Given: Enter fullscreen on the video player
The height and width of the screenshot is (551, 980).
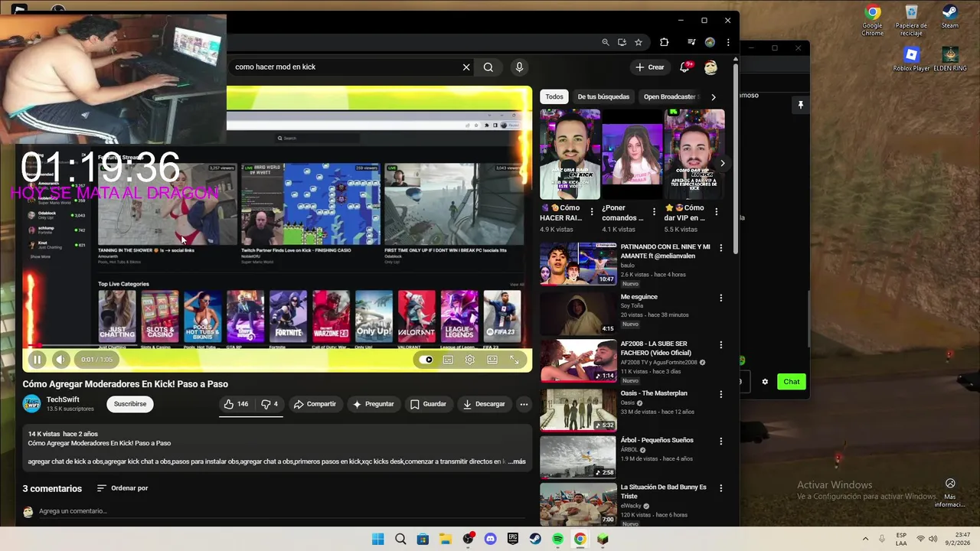Looking at the screenshot, I should [x=514, y=360].
